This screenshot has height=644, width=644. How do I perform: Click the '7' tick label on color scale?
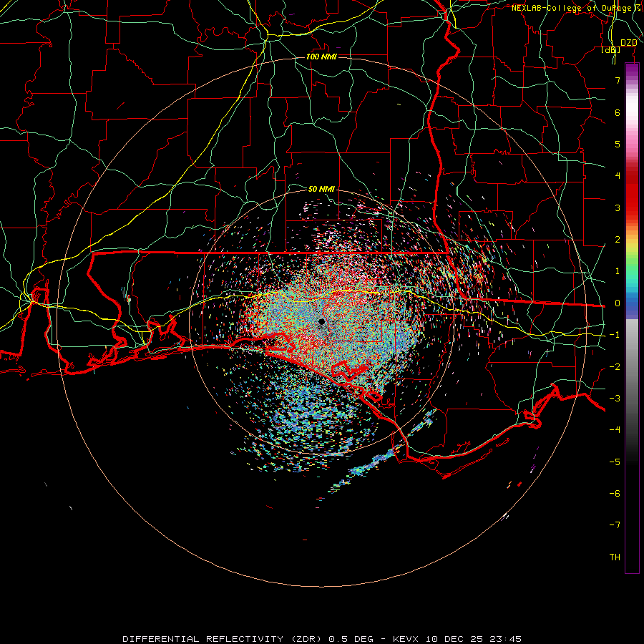(x=618, y=80)
